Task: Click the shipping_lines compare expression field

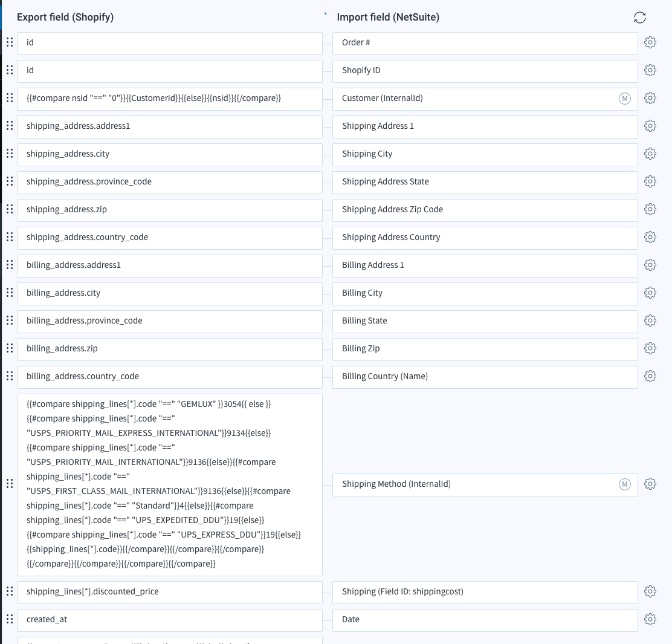Action: (169, 484)
